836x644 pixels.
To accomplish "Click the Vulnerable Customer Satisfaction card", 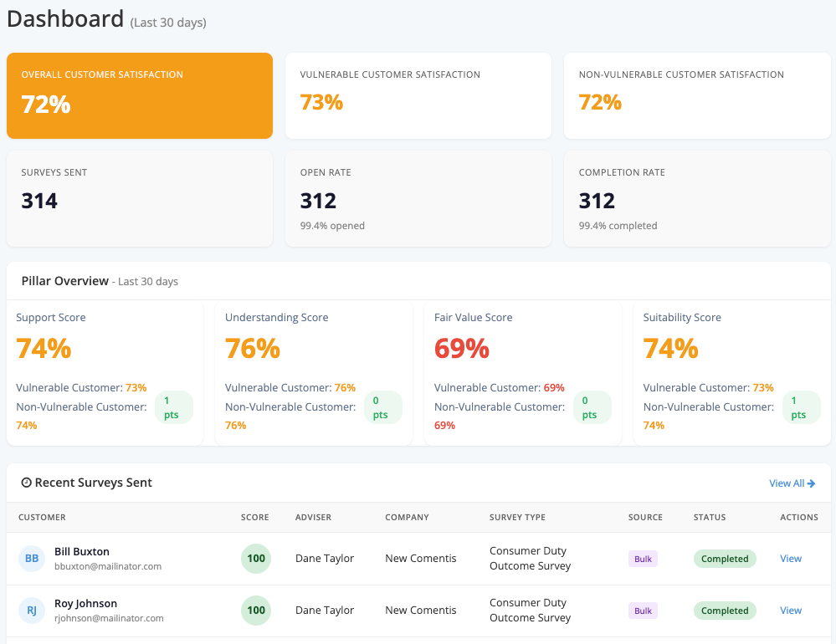I will point(418,95).
